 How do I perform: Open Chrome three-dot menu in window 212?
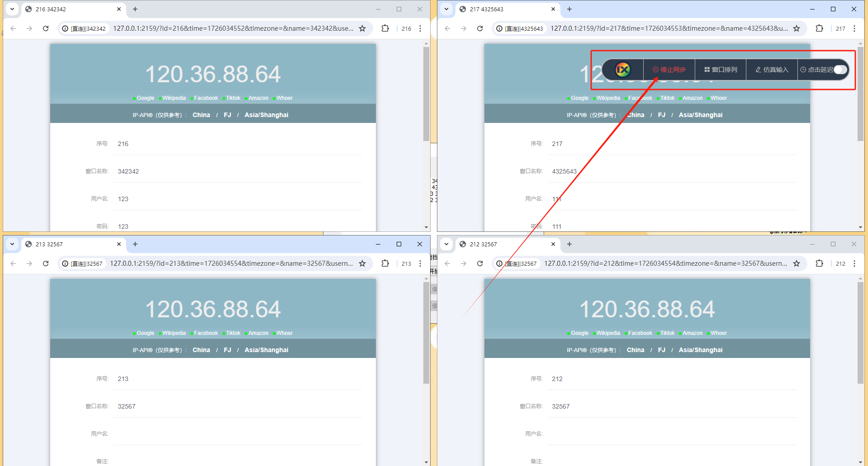854,264
